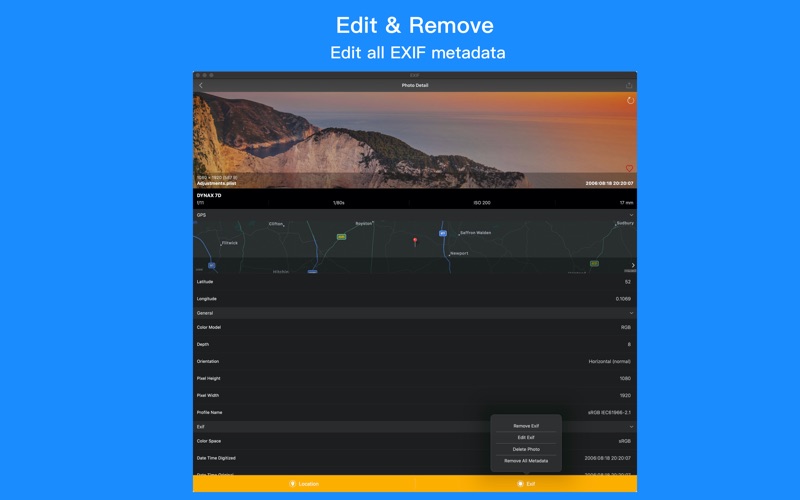This screenshot has width=800, height=500.
Task: Open the Location button in bottom bar
Action: (304, 484)
